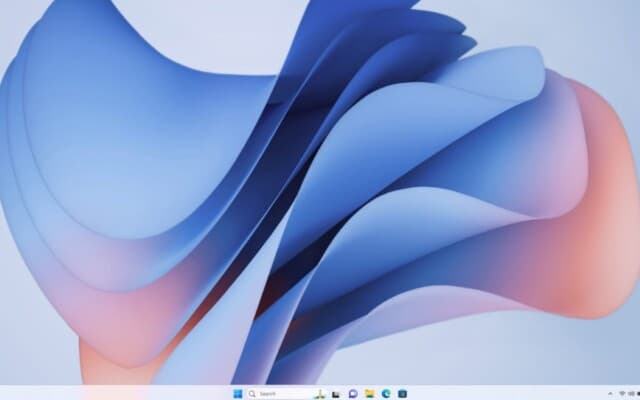Image resolution: width=640 pixels, height=400 pixels.
Task: Open File Explorer from taskbar
Action: coord(370,394)
